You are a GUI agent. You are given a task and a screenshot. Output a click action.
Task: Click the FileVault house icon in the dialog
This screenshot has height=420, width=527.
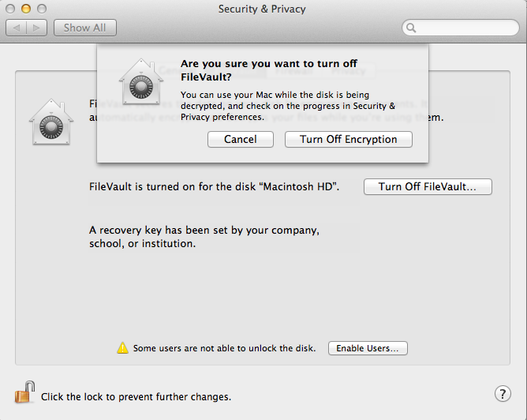tap(141, 82)
